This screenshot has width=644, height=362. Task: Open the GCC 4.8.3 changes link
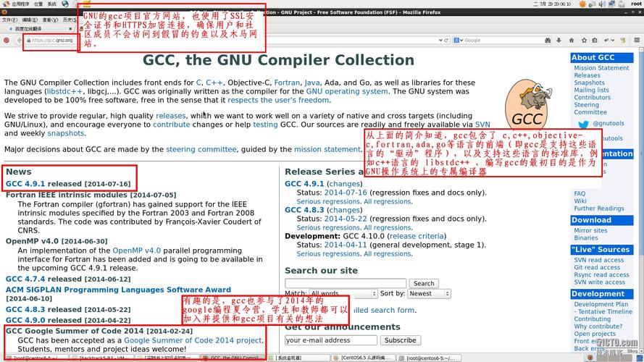(345, 210)
